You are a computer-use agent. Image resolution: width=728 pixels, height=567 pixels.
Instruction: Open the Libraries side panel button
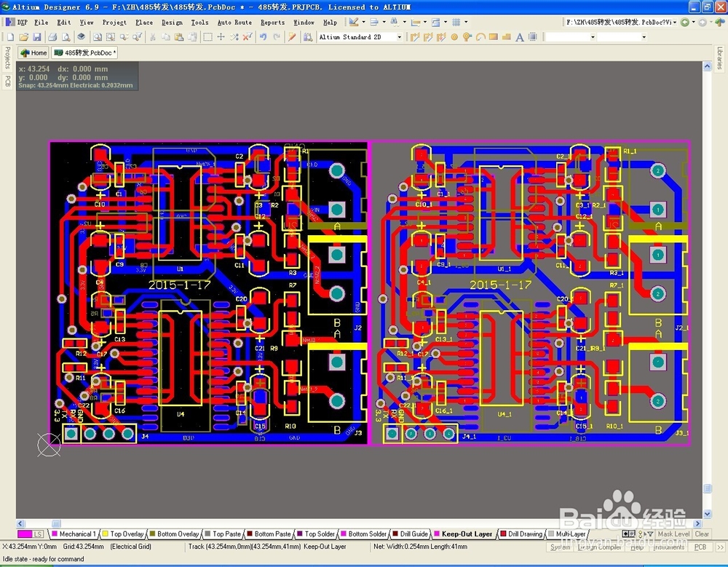pos(720,58)
